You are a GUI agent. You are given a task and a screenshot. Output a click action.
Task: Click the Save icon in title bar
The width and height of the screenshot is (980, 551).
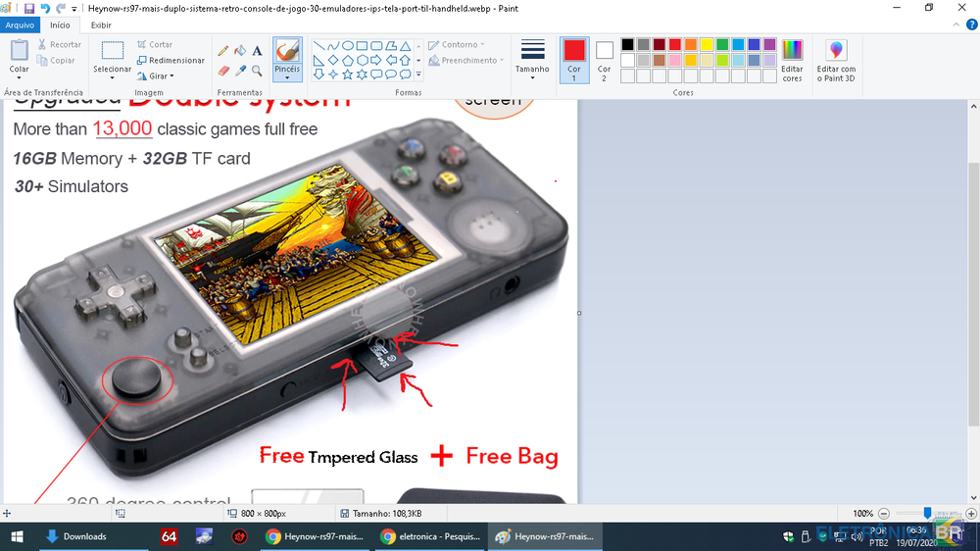29,8
